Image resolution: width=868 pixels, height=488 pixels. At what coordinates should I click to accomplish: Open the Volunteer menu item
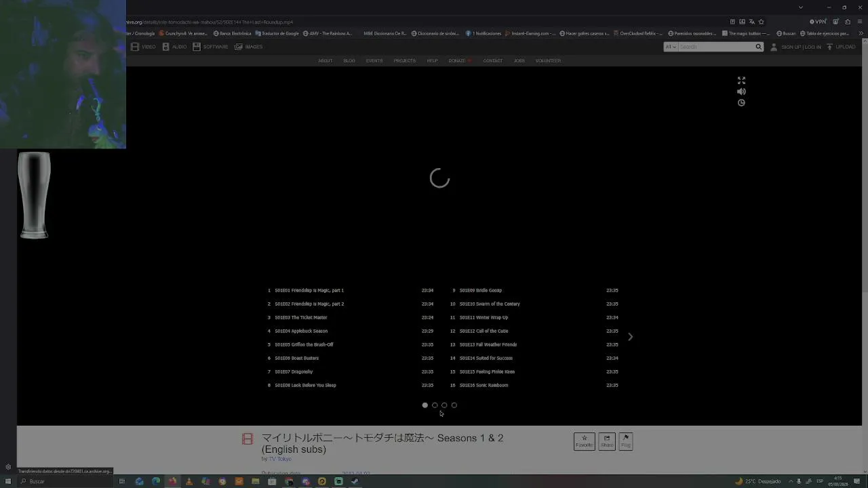tap(548, 61)
